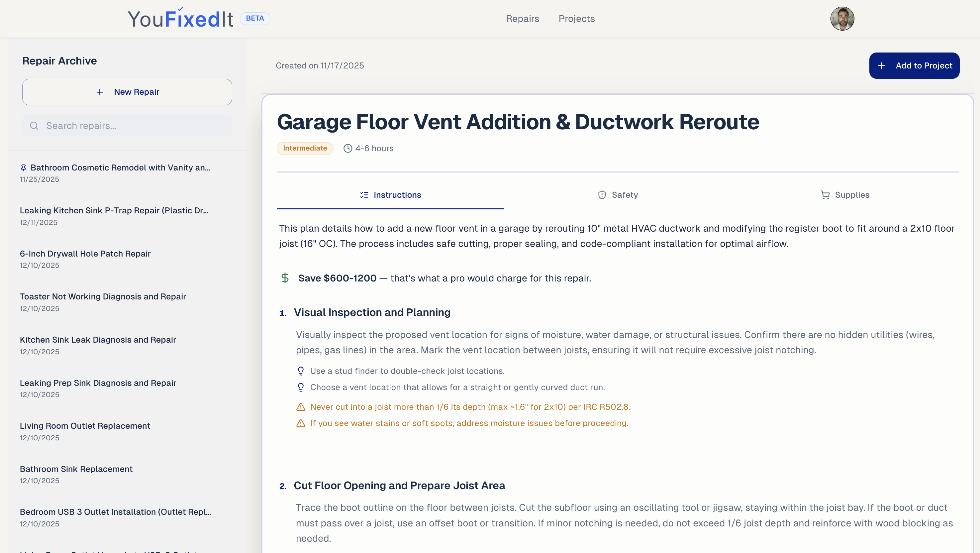The width and height of the screenshot is (980, 553).
Task: Click the 4-6 hours duration text
Action: (374, 149)
